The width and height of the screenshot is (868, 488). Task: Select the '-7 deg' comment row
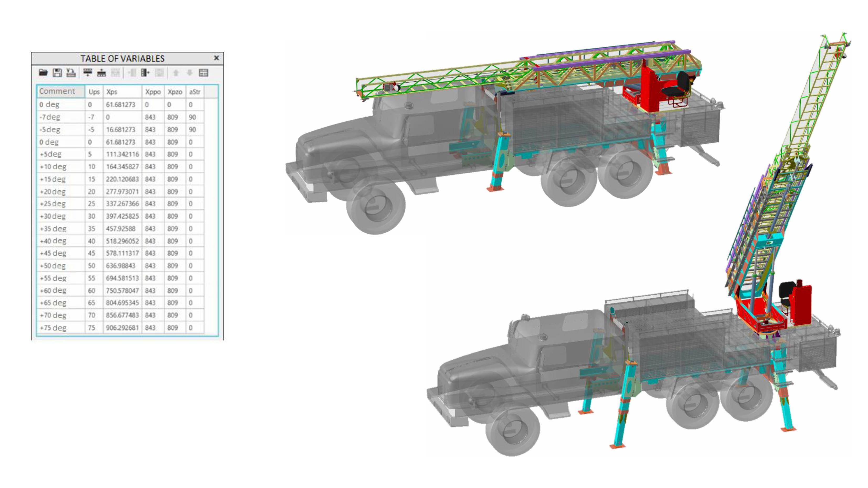coord(61,117)
